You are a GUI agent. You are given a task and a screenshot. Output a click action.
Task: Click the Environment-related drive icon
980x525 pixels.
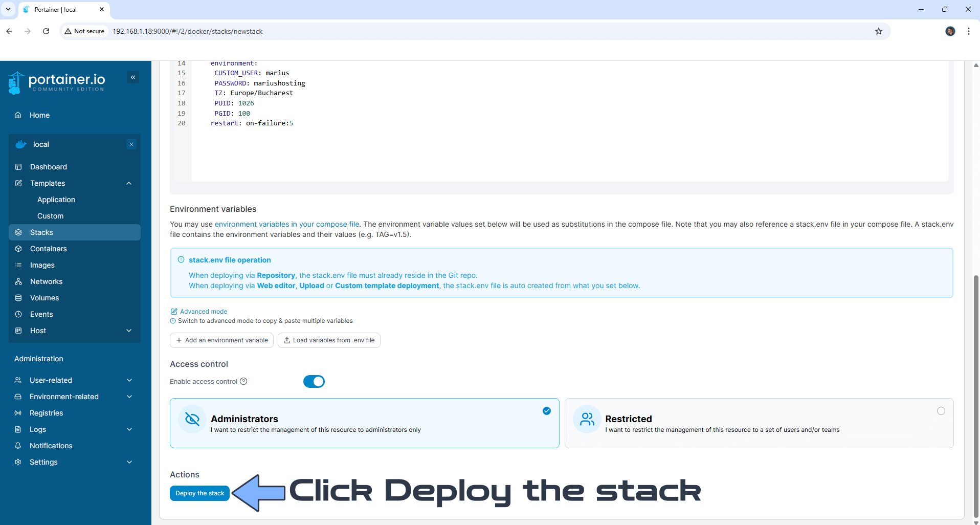[x=18, y=397]
